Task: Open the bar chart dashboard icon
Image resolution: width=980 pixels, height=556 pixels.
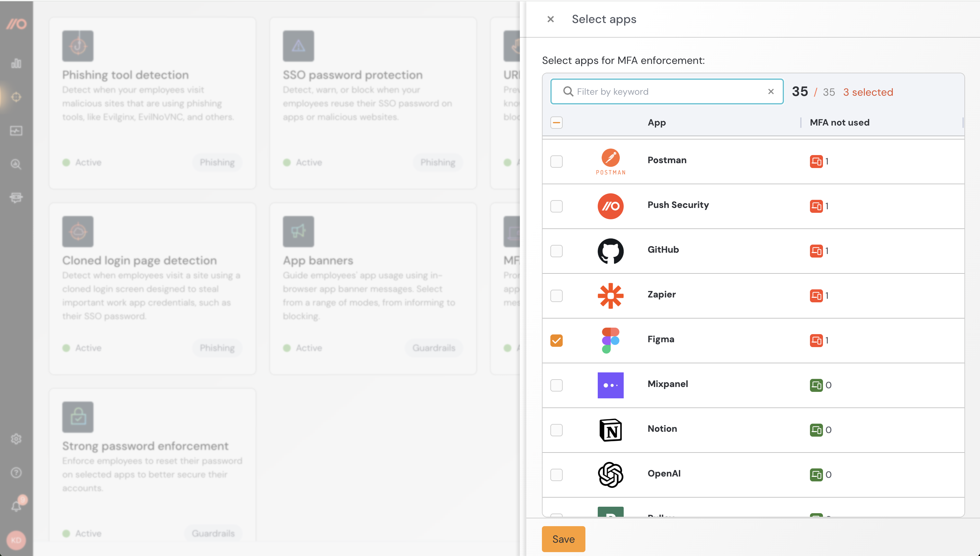Action: 16,63
